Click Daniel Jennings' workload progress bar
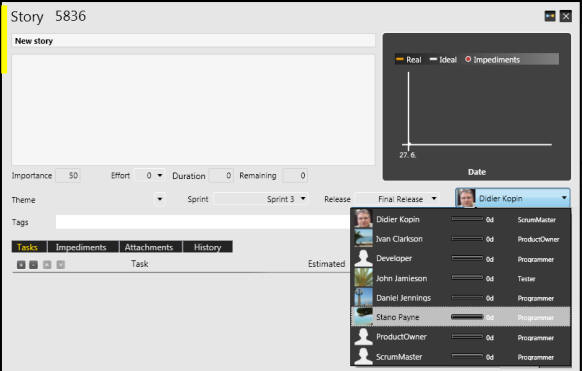This screenshot has height=371, width=582. pos(467,298)
